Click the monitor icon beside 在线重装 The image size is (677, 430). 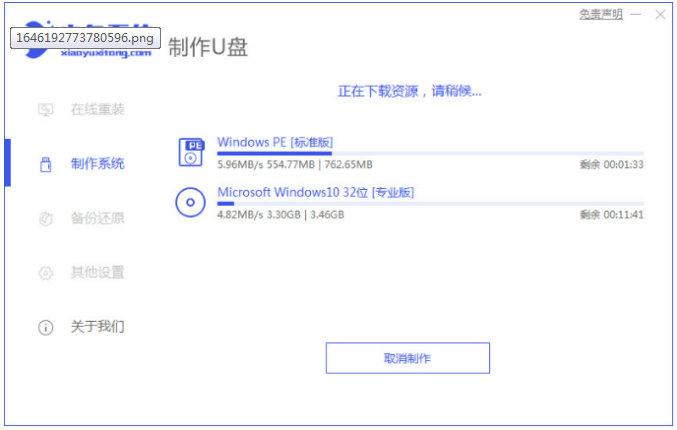coord(45,110)
